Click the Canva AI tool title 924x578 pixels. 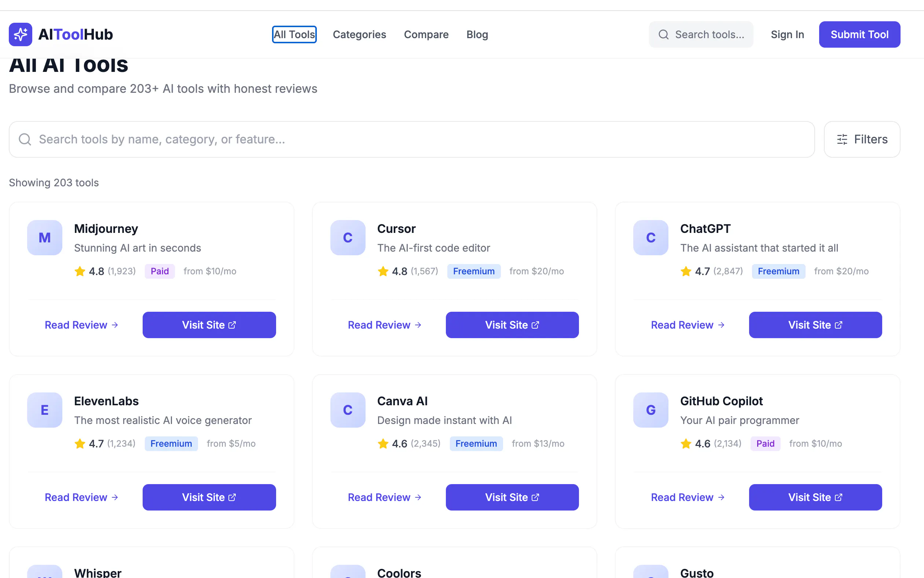click(402, 401)
